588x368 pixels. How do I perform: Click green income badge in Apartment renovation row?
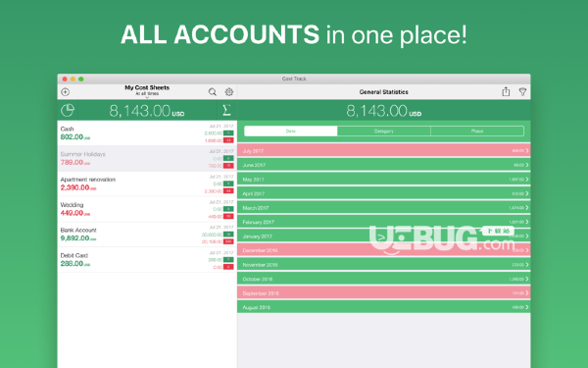click(x=228, y=184)
